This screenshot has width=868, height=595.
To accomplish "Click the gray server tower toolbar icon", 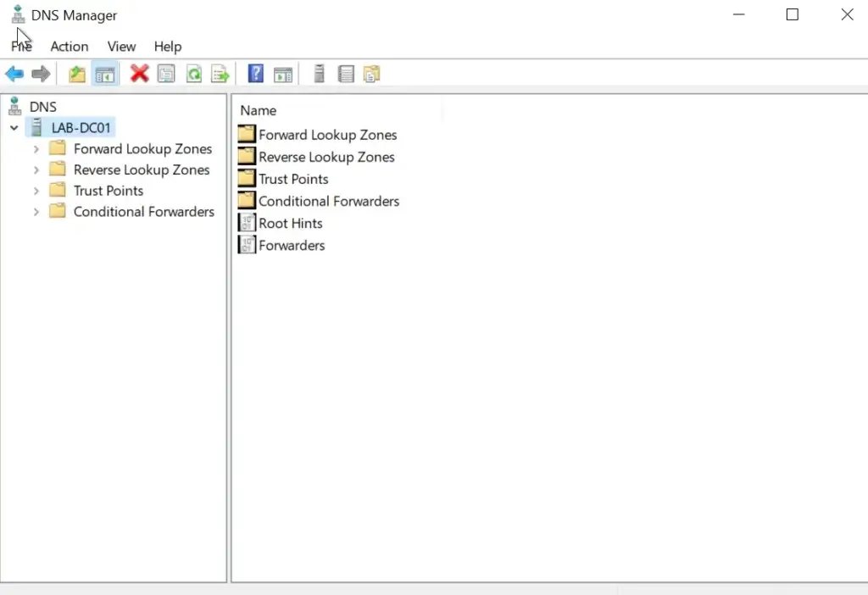I will click(x=319, y=75).
